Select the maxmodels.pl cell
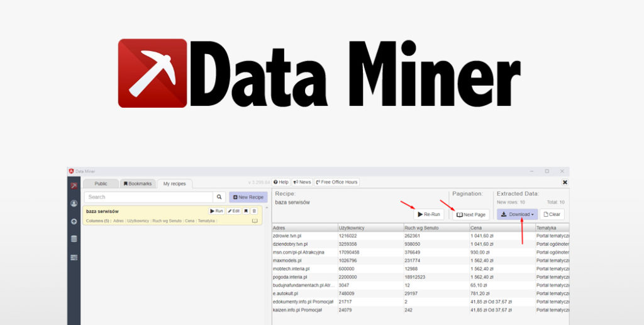644x325 pixels. click(305, 261)
